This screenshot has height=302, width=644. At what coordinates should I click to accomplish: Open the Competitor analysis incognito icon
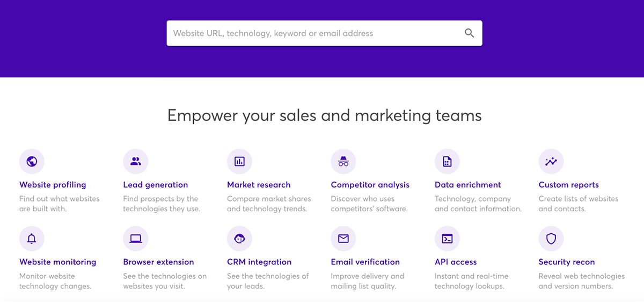click(343, 162)
